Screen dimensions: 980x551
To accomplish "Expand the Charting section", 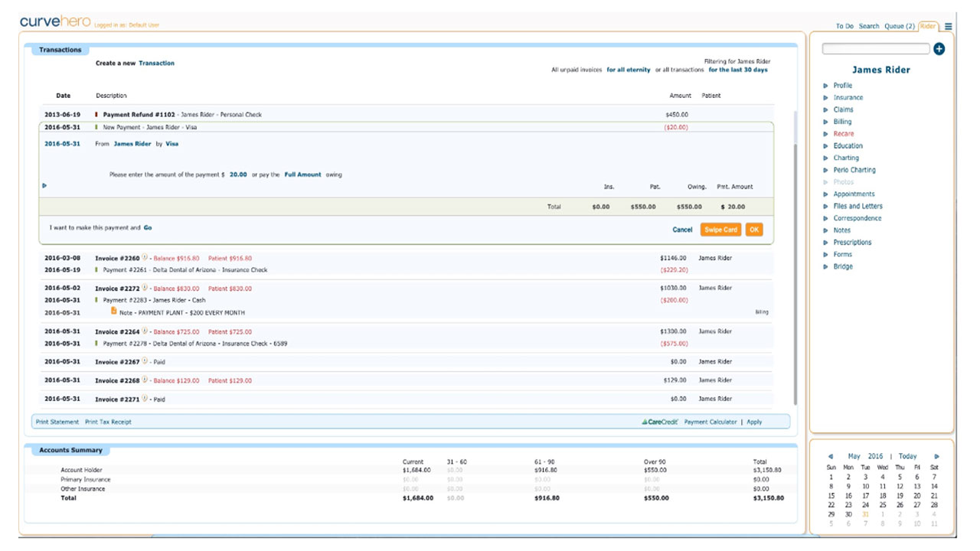I will pyautogui.click(x=825, y=158).
